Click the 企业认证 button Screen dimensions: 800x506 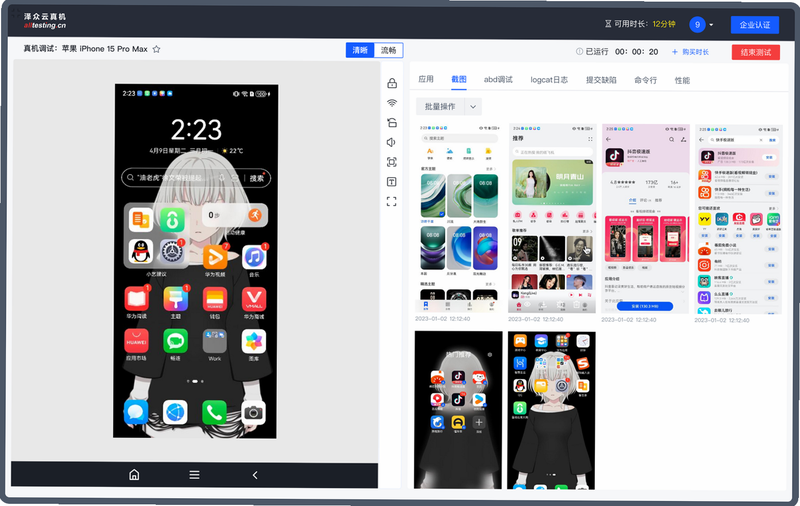755,24
